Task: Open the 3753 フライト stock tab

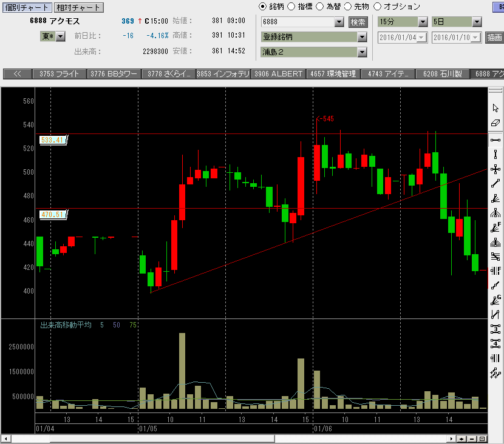Action: [60, 74]
